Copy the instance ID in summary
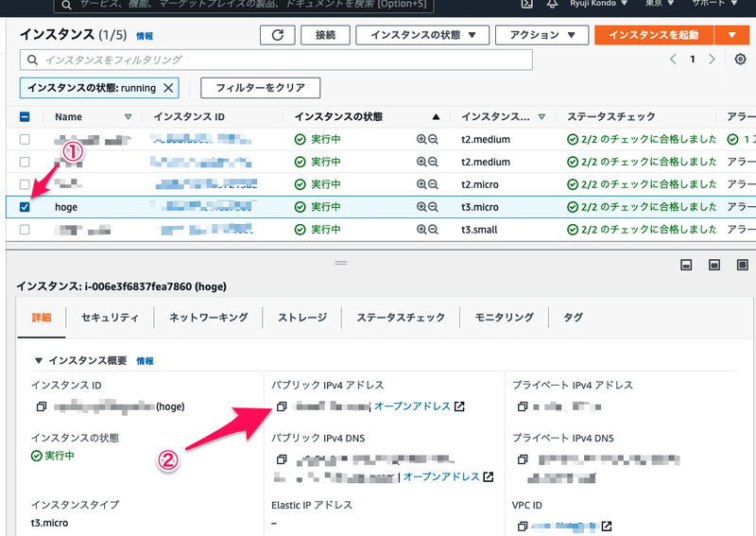Image resolution: width=756 pixels, height=536 pixels. [41, 406]
